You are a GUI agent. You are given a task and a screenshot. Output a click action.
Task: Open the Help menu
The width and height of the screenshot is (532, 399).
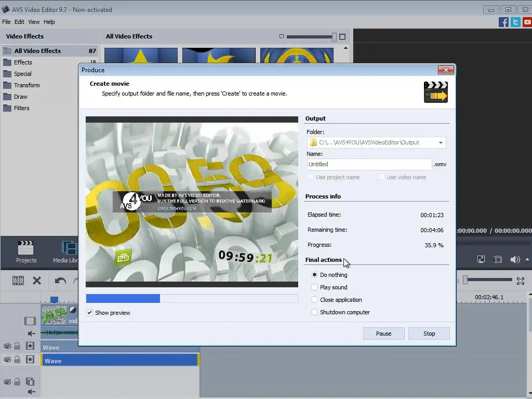[49, 22]
